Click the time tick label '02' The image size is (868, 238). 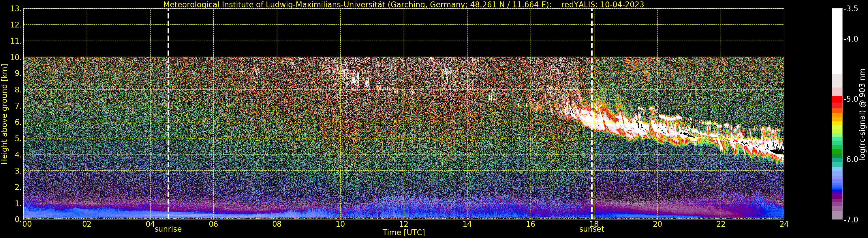click(x=87, y=224)
